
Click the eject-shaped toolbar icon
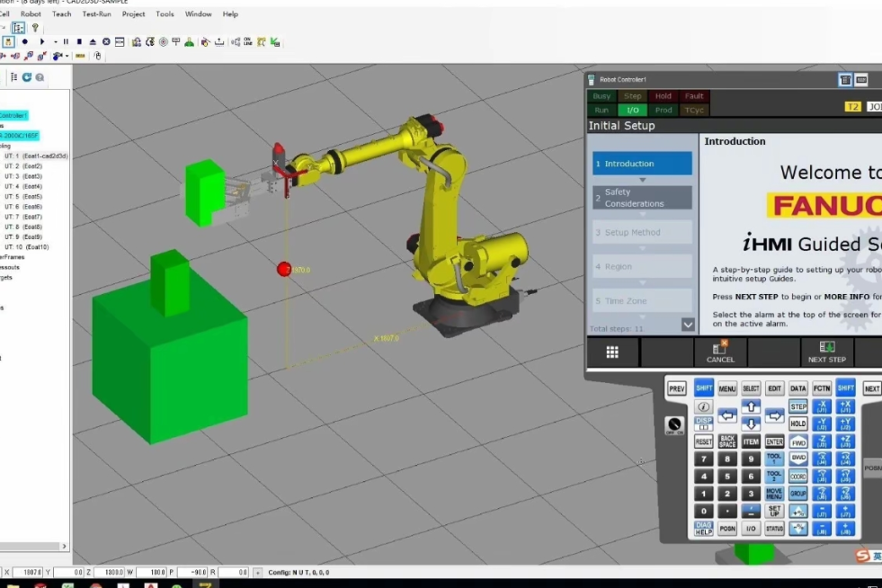pyautogui.click(x=93, y=41)
